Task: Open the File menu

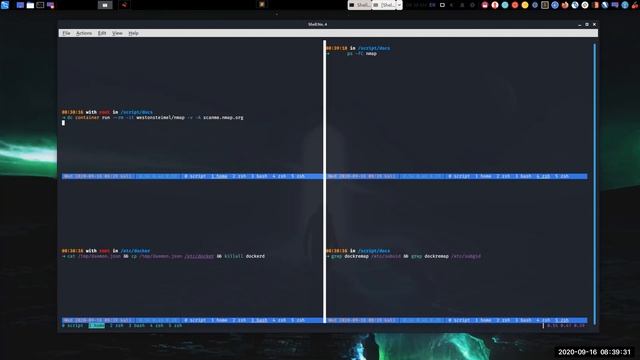Action: coord(66,33)
